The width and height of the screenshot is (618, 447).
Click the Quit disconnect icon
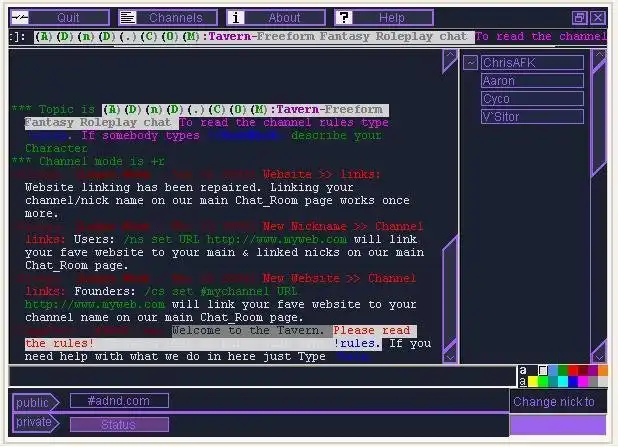(x=20, y=17)
